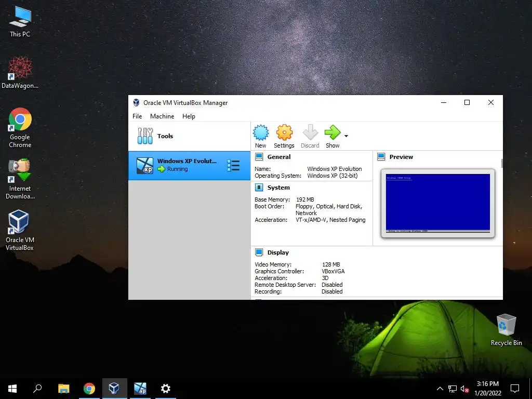Click the Windows XP VM logo icon
The width and height of the screenshot is (532, 399).
pyautogui.click(x=144, y=166)
